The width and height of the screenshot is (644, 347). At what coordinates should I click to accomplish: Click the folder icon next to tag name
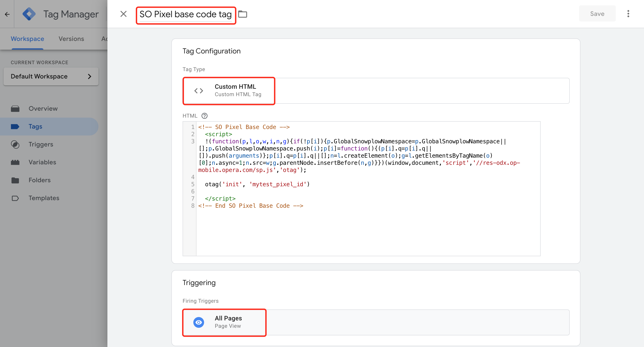coord(242,14)
